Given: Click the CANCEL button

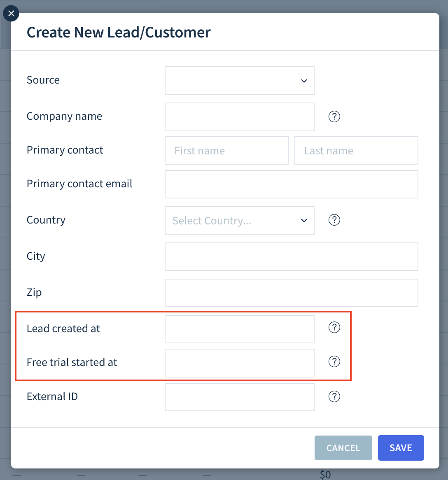Looking at the screenshot, I should (x=343, y=448).
